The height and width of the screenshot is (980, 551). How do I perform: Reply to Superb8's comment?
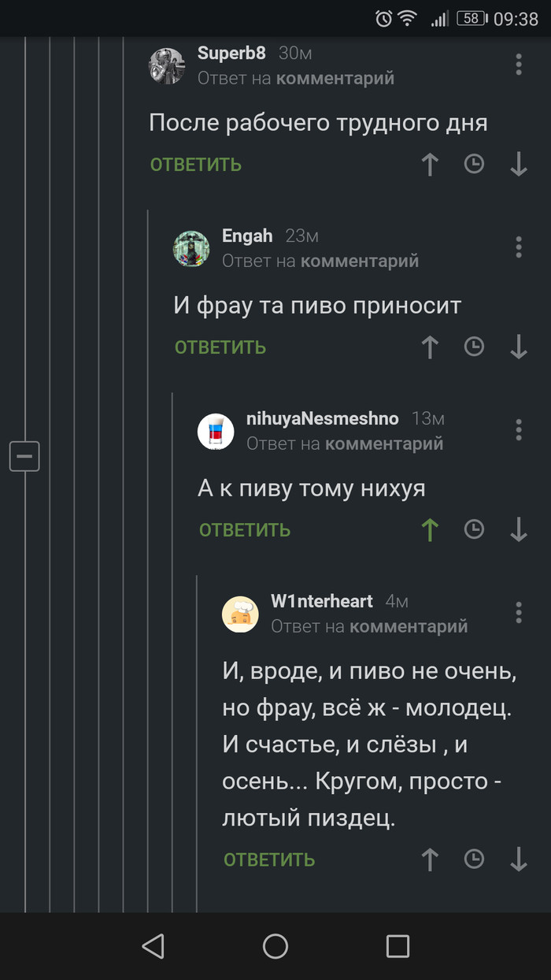coord(196,165)
